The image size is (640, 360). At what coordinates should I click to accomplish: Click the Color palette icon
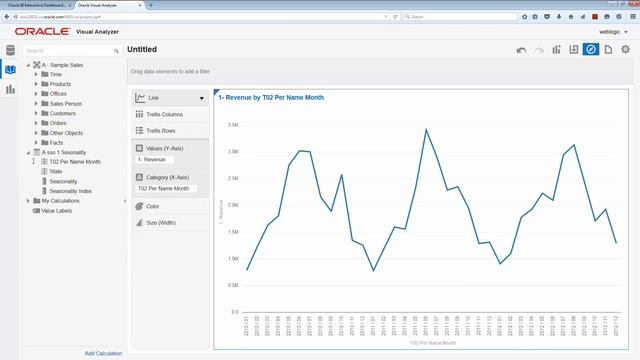click(139, 206)
